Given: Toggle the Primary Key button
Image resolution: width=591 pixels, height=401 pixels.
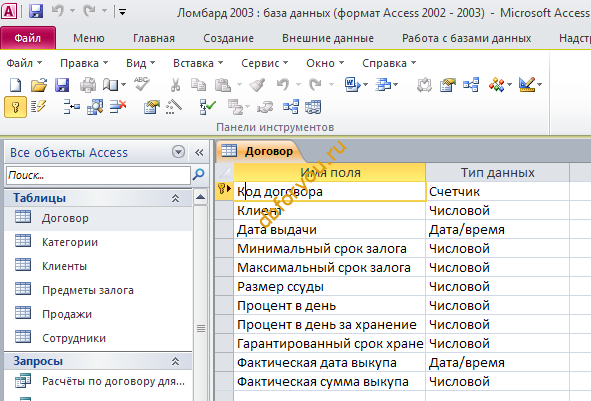Looking at the screenshot, I should pyautogui.click(x=15, y=107).
